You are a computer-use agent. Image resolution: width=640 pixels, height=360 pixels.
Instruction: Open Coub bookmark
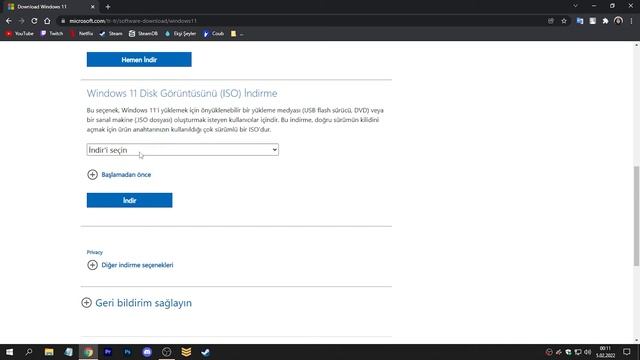(x=214, y=33)
